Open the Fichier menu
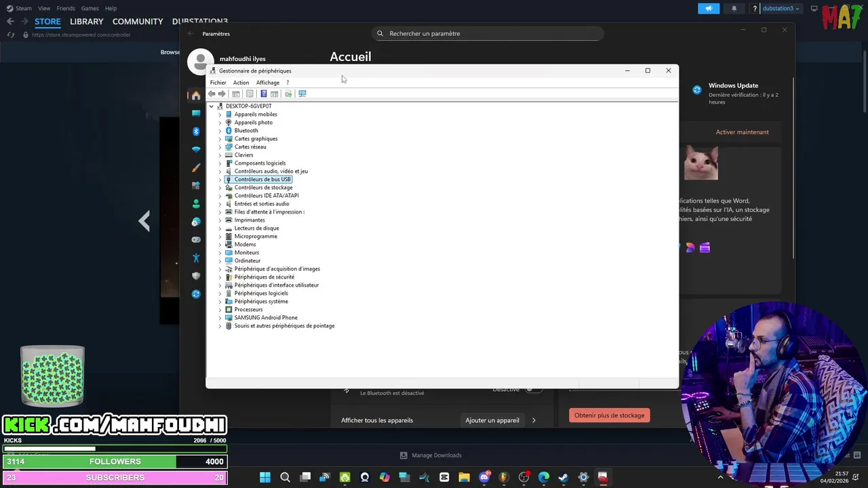This screenshot has width=868, height=488. click(218, 83)
